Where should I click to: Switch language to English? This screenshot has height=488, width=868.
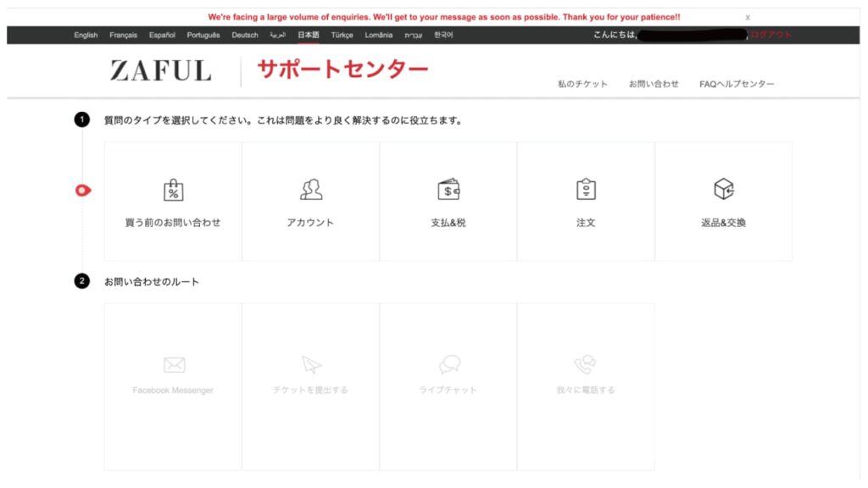(x=86, y=35)
